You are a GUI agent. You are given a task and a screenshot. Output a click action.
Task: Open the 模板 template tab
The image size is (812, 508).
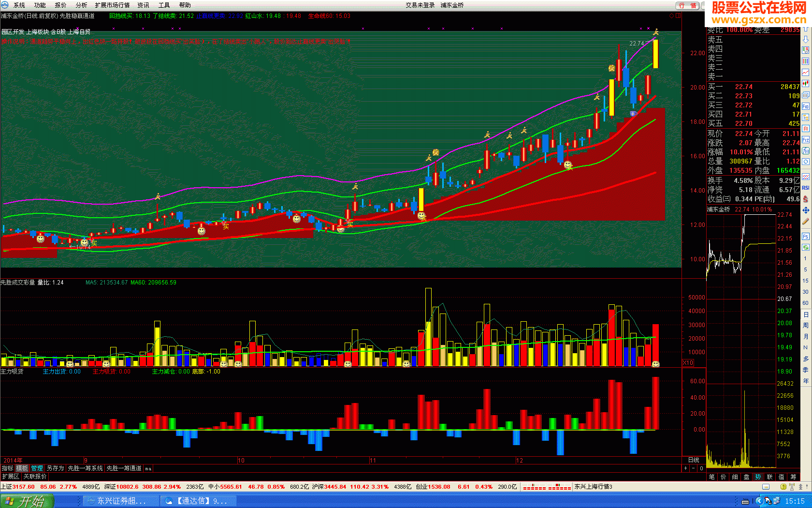click(x=22, y=468)
